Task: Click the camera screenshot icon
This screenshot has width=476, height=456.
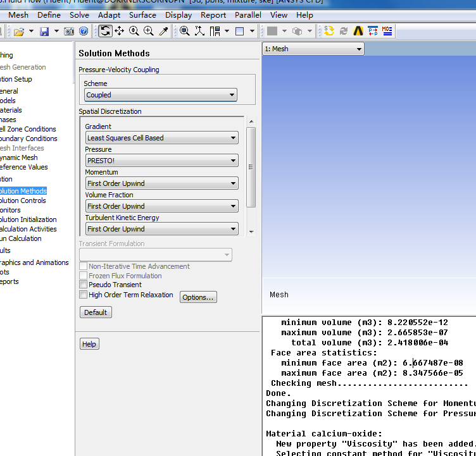Action: (x=69, y=31)
